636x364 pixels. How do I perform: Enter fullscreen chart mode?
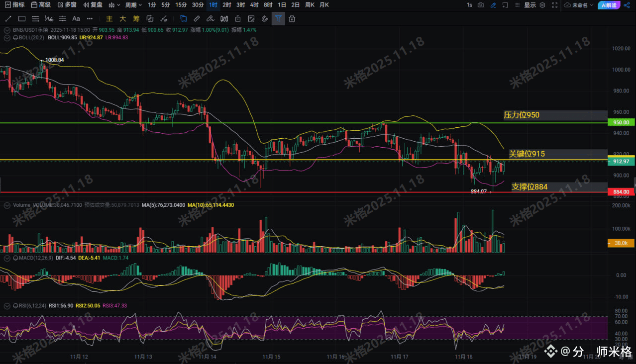[554, 5]
